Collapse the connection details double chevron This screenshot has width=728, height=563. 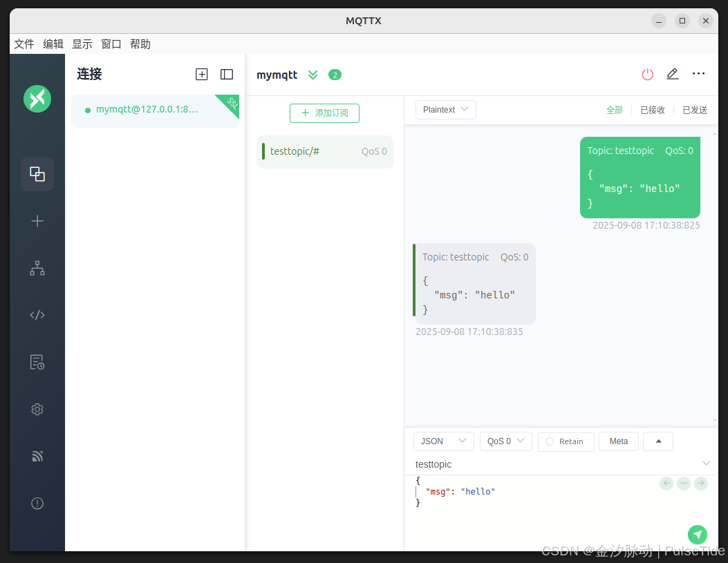pyautogui.click(x=313, y=75)
